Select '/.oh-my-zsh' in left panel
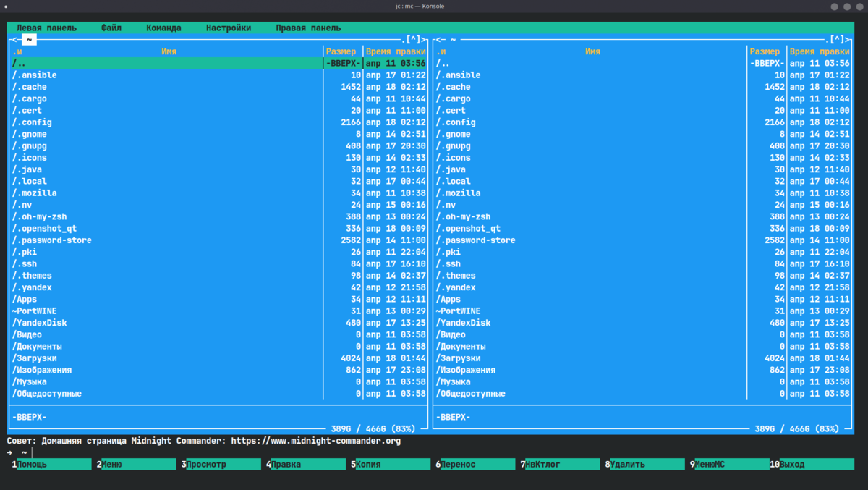This screenshot has height=490, width=868. pos(218,216)
